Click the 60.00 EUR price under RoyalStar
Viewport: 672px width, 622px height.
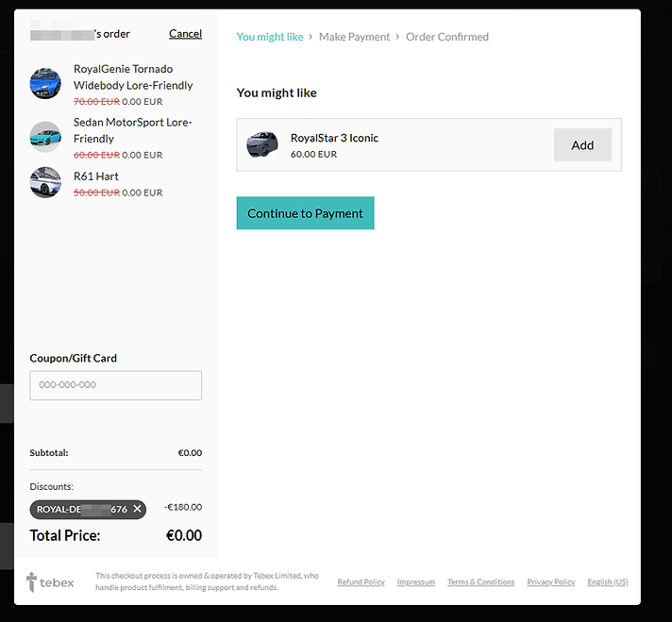click(x=313, y=155)
